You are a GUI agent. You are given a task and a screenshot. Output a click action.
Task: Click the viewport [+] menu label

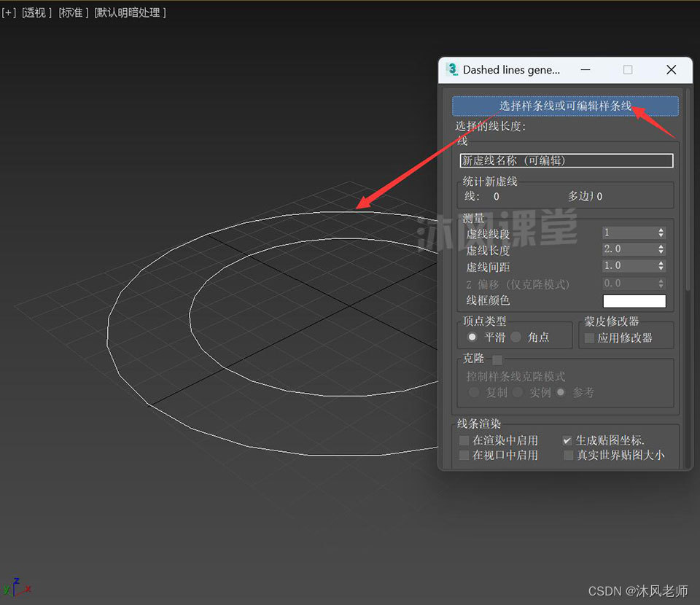click(9, 12)
